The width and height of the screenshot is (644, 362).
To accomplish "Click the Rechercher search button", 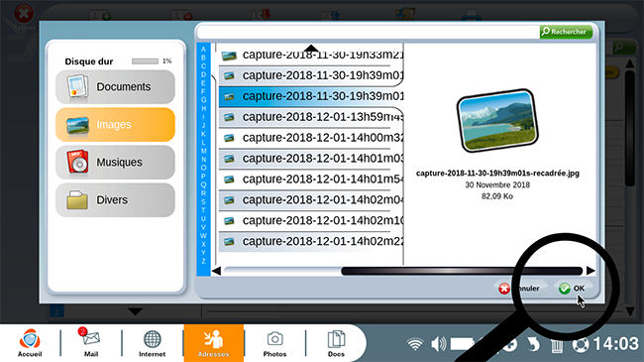I will [x=566, y=32].
